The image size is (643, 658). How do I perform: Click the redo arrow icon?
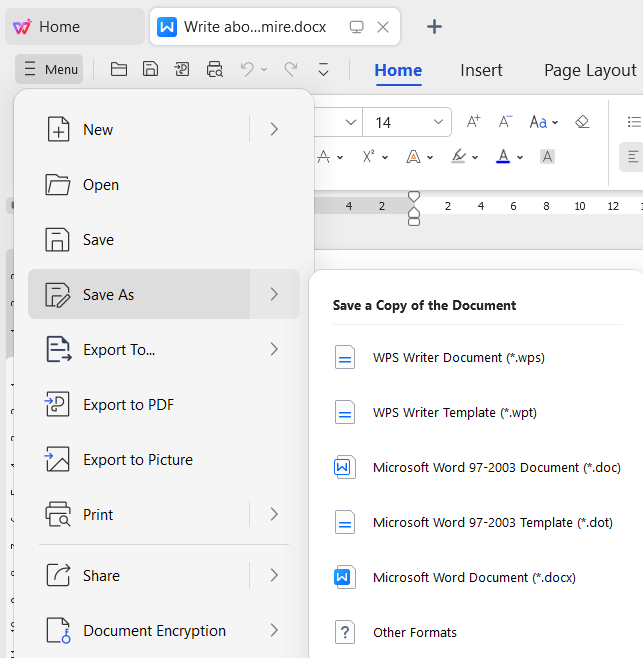(x=290, y=69)
